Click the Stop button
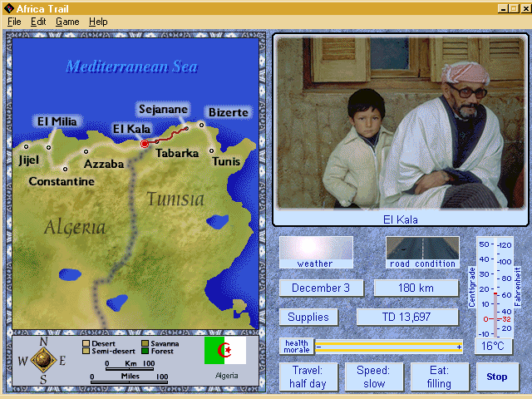The image size is (532, 399). (x=497, y=377)
